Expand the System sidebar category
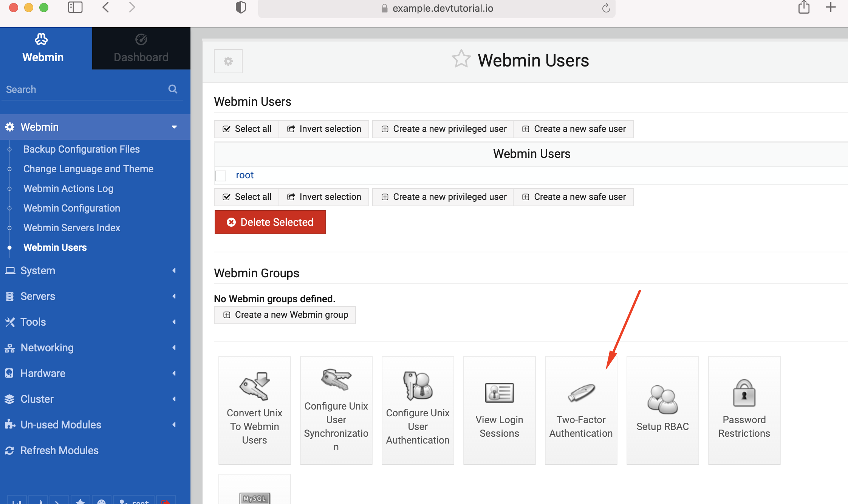 click(95, 271)
